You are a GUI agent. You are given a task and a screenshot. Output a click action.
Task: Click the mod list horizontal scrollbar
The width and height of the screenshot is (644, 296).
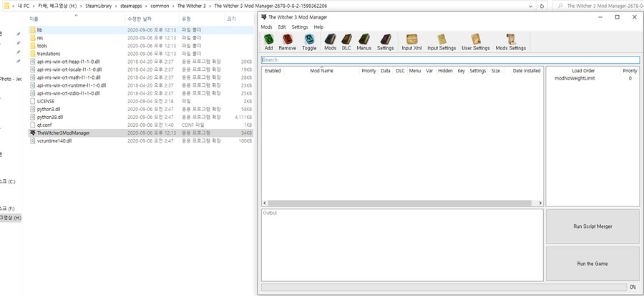[399, 203]
